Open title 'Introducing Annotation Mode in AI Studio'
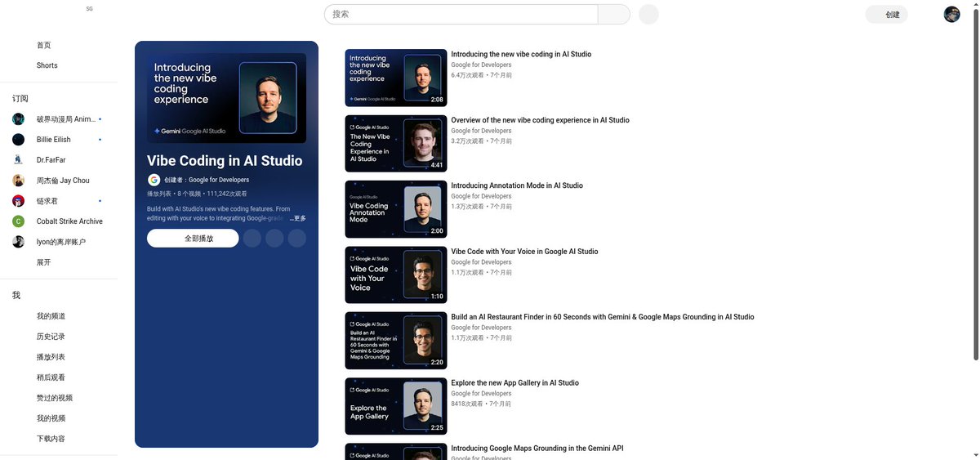 [x=517, y=185]
